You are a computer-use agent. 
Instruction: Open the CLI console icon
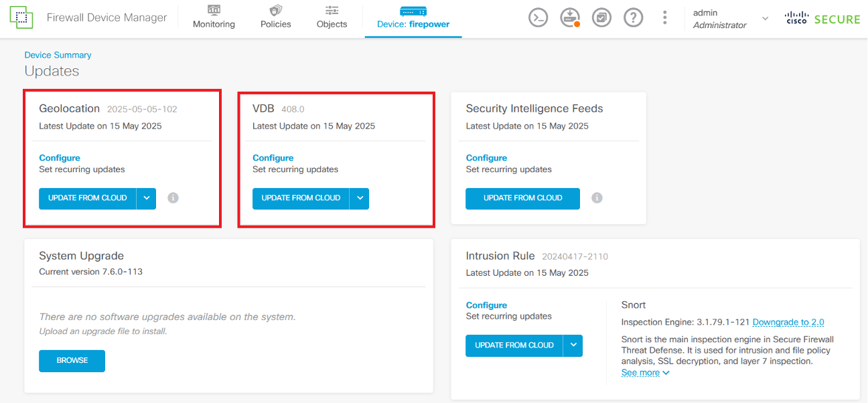(x=538, y=18)
